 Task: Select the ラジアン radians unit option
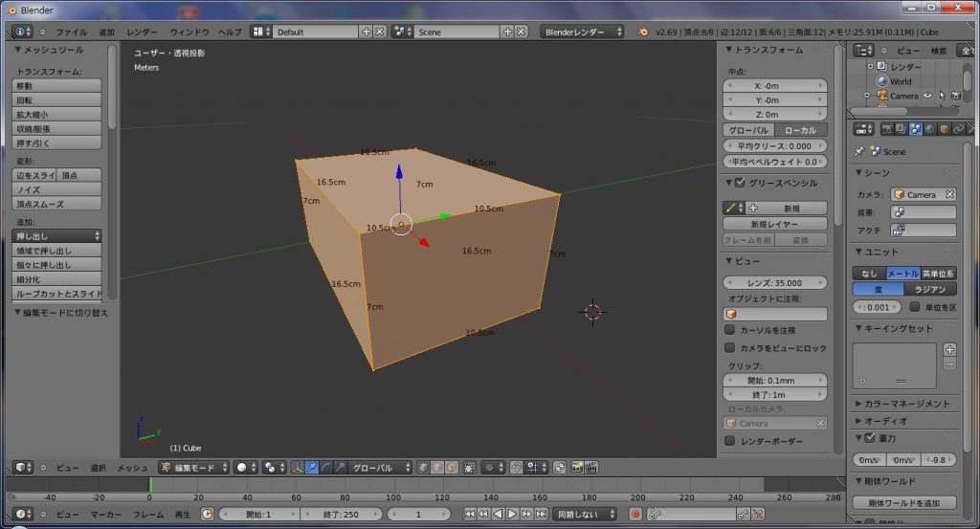pos(930,289)
